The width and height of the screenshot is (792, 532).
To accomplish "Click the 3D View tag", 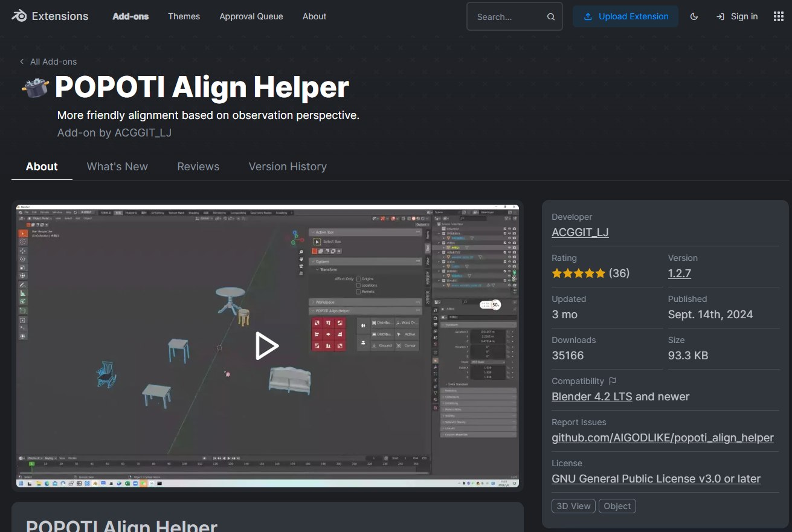I will tap(573, 506).
